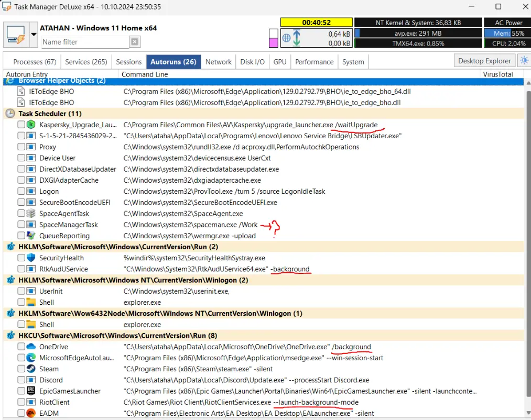Tick the Kaspersky_Upgrade_Launcher checkbox
The width and height of the screenshot is (531, 420).
click(x=21, y=125)
